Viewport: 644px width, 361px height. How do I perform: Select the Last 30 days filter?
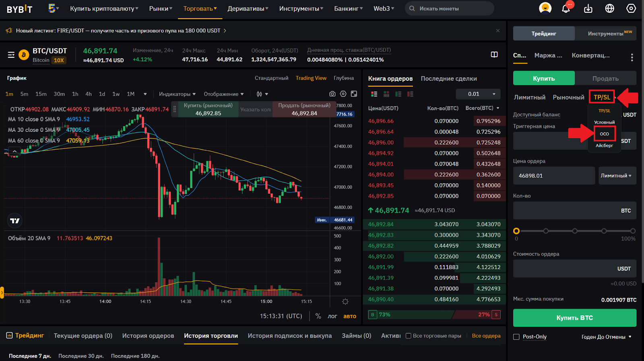pyautogui.click(x=81, y=356)
